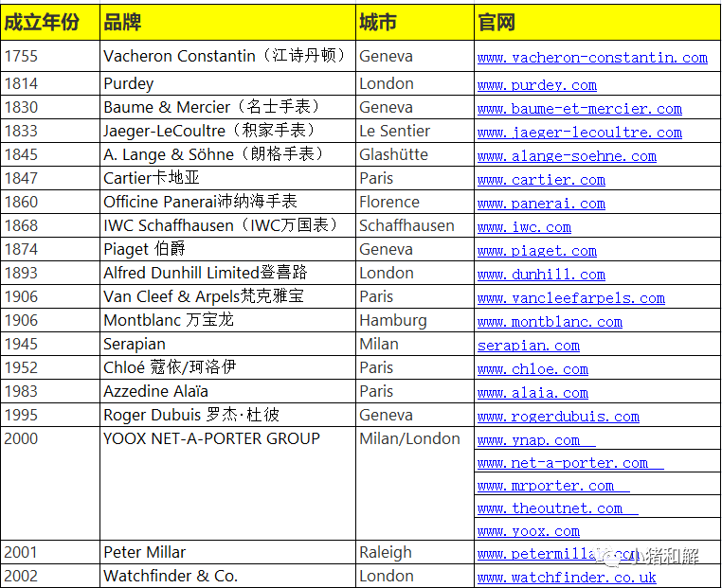Click the www.montblanc.com hyperlink
722x588 pixels.
click(x=550, y=322)
